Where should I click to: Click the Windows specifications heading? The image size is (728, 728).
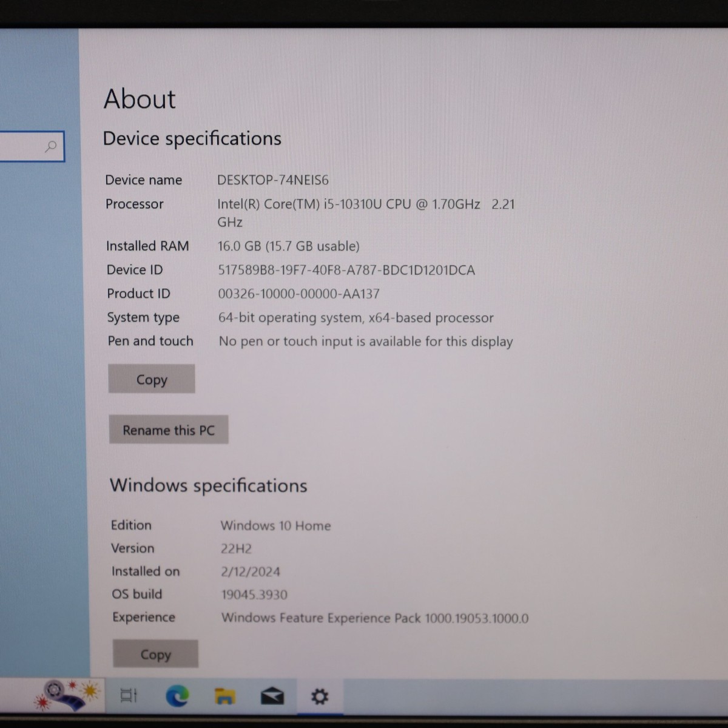click(208, 485)
